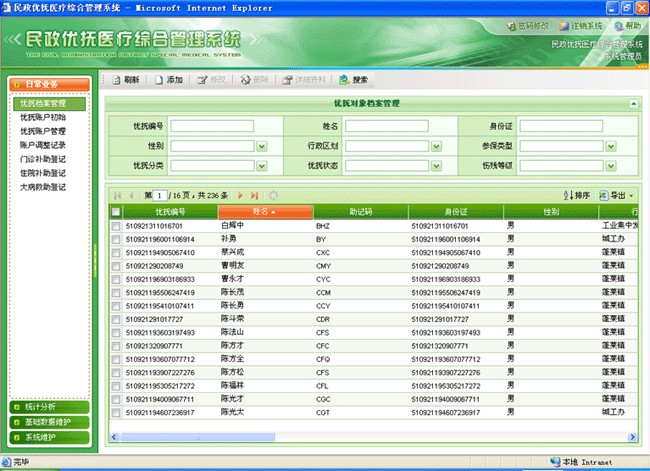Viewport: 650px width, 471px height.
Task: Open the 优抚状态 dropdown arrow
Action: 436,166
